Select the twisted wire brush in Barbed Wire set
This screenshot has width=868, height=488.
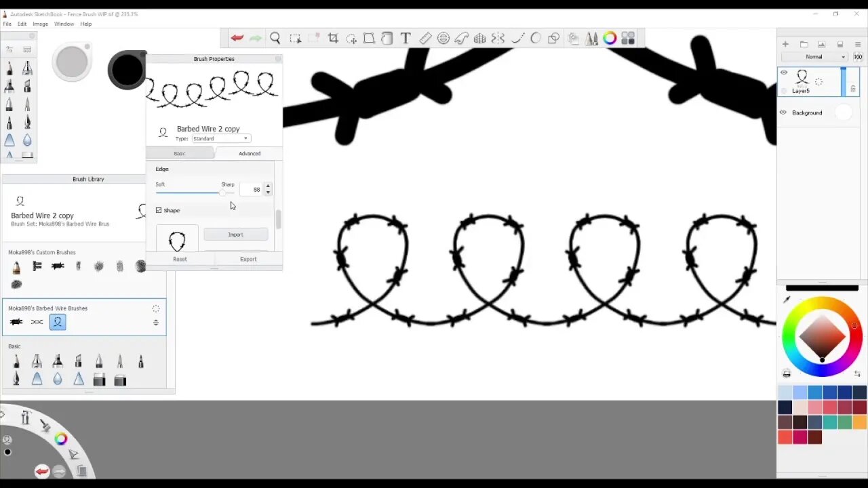[37, 322]
